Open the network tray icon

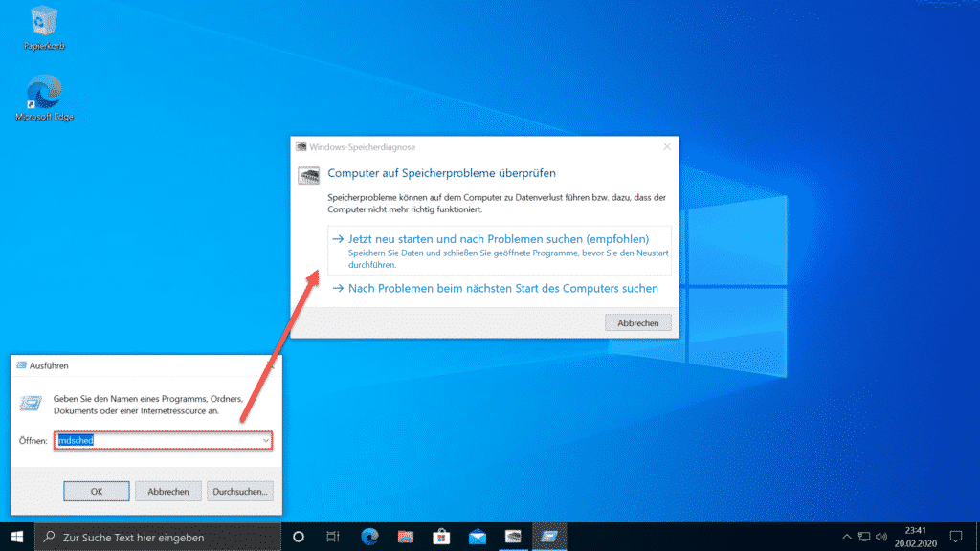pyautogui.click(x=864, y=537)
